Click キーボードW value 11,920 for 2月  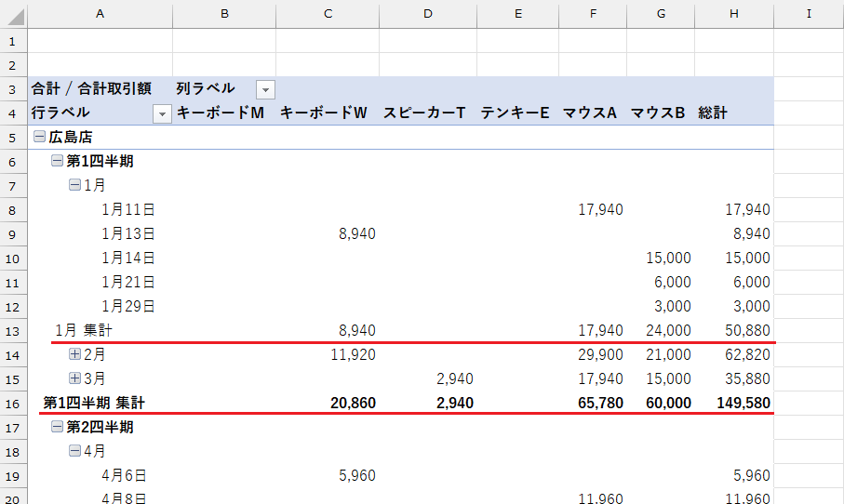point(353,354)
